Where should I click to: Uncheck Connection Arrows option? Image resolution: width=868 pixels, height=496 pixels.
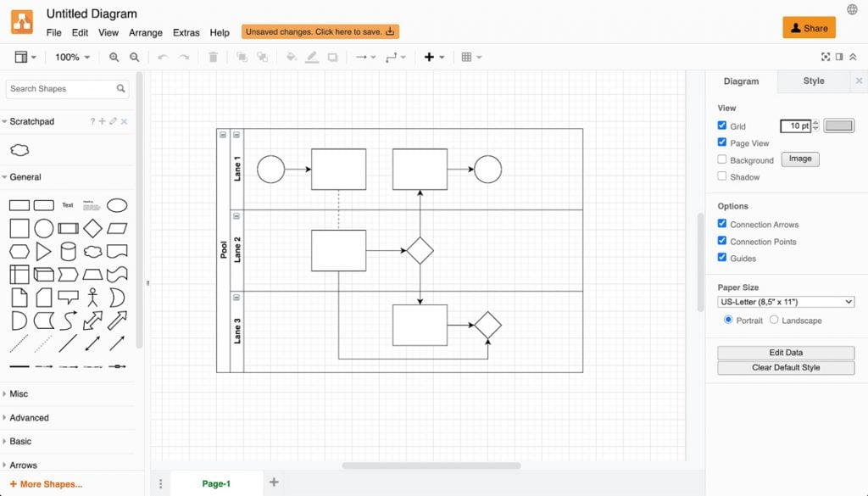click(722, 224)
